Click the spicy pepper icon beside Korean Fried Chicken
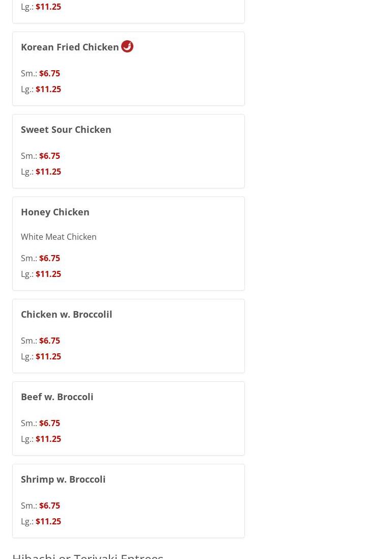The image size is (392, 559). tap(127, 46)
